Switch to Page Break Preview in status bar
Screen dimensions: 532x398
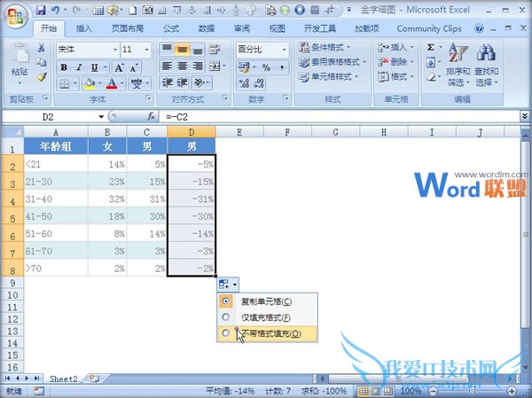click(x=388, y=391)
